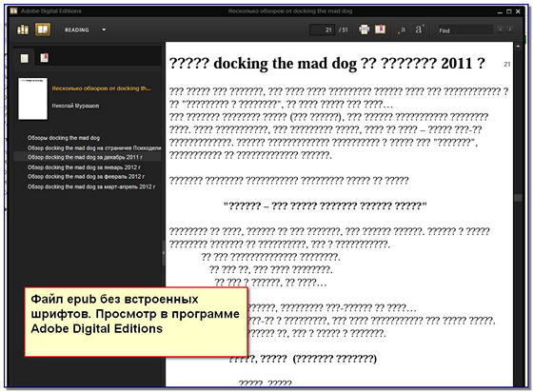Select review for январь 2012
The height and width of the screenshot is (392, 533).
click(84, 167)
